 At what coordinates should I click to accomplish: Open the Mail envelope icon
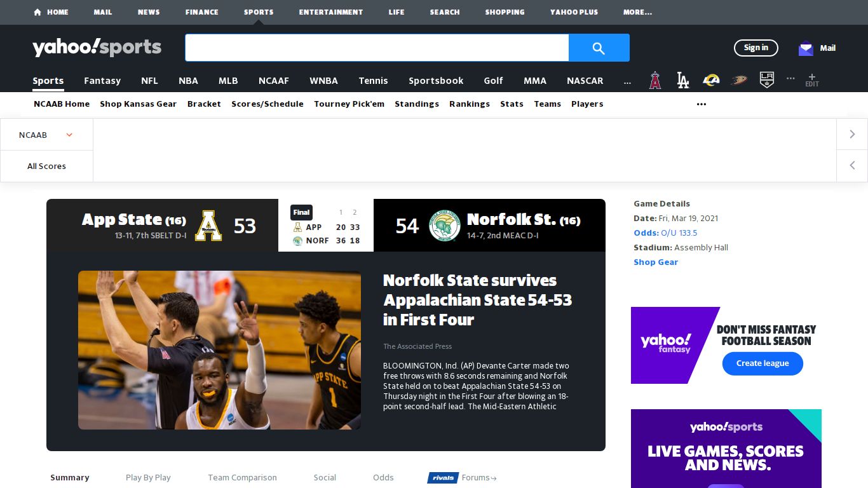[806, 48]
